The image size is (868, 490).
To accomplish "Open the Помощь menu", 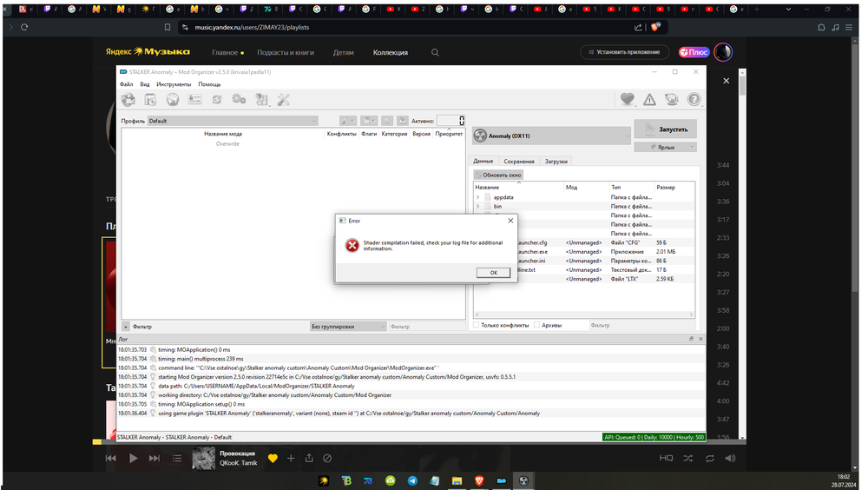I will click(209, 84).
